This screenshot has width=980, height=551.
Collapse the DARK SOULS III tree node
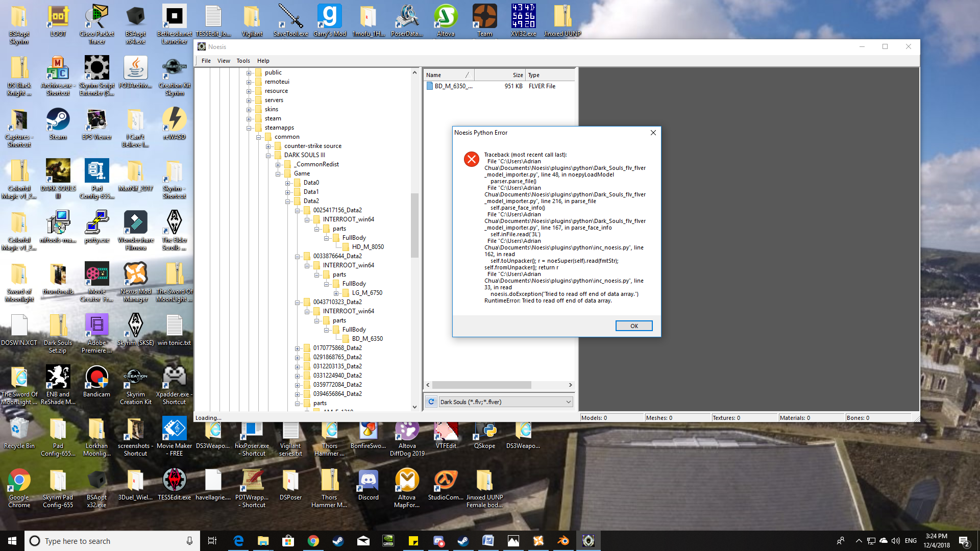click(268, 156)
